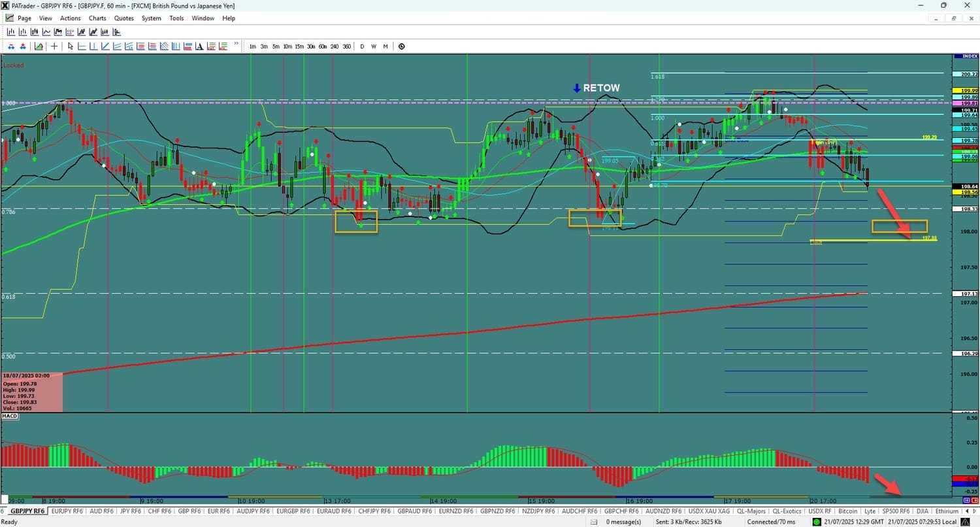This screenshot has width=980, height=527.
Task: Open the Charts menu
Action: (x=97, y=18)
